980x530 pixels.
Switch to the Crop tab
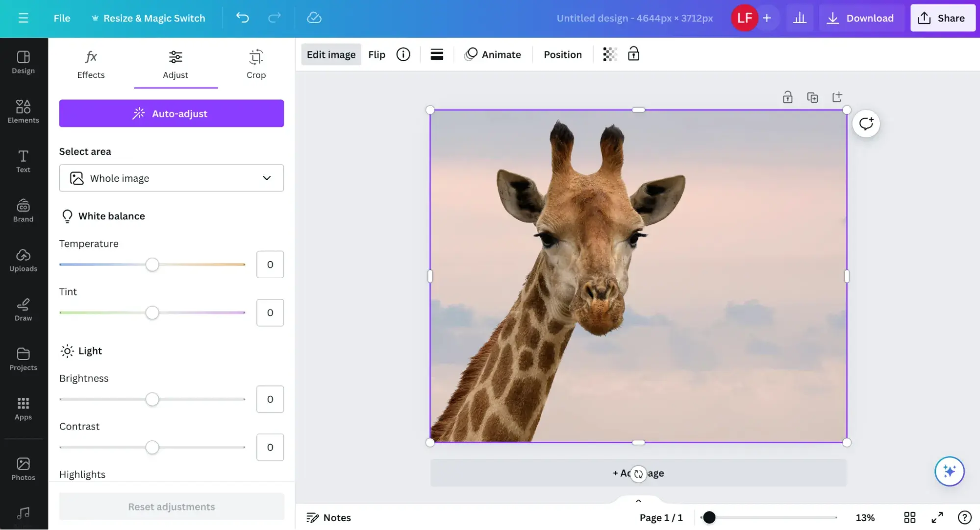point(256,65)
